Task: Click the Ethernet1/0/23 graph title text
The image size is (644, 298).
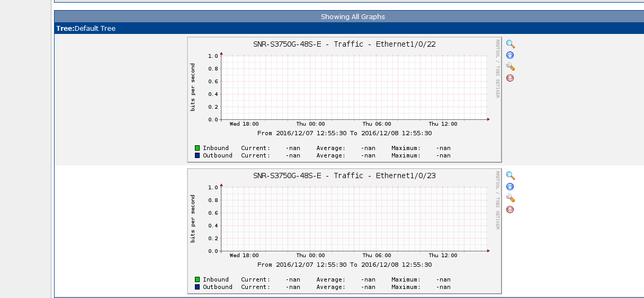Action: [344, 176]
